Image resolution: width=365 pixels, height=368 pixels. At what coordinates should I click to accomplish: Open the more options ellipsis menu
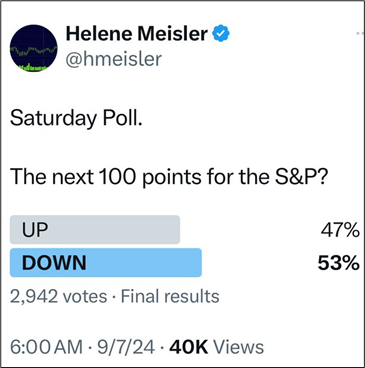[360, 33]
